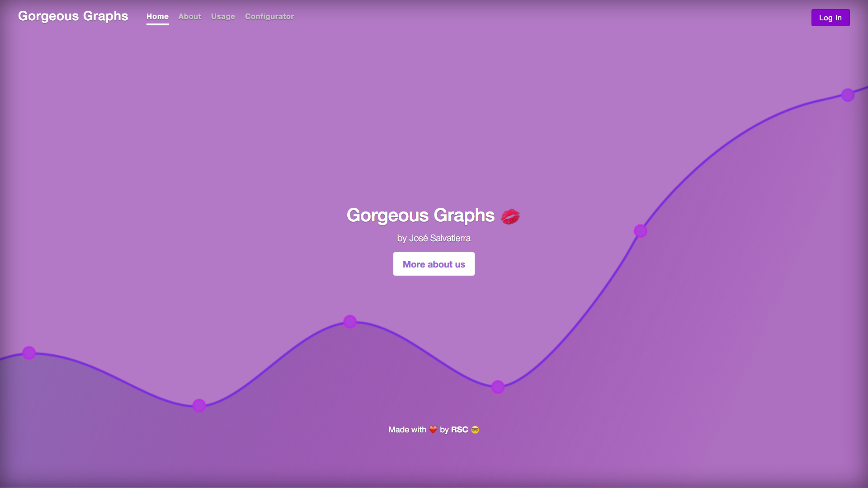Image resolution: width=868 pixels, height=488 pixels.
Task: Click the graph dip point above footer right
Action: [x=498, y=387]
